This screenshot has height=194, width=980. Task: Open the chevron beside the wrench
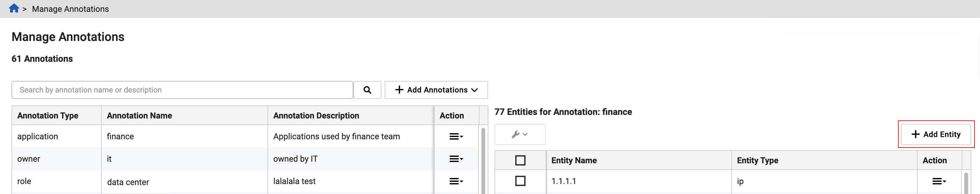pos(526,134)
